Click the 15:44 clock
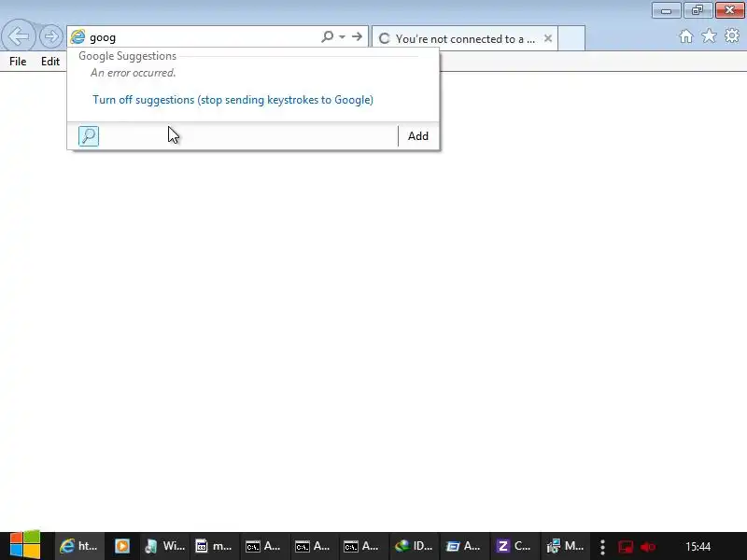This screenshot has height=560, width=747. [698, 547]
